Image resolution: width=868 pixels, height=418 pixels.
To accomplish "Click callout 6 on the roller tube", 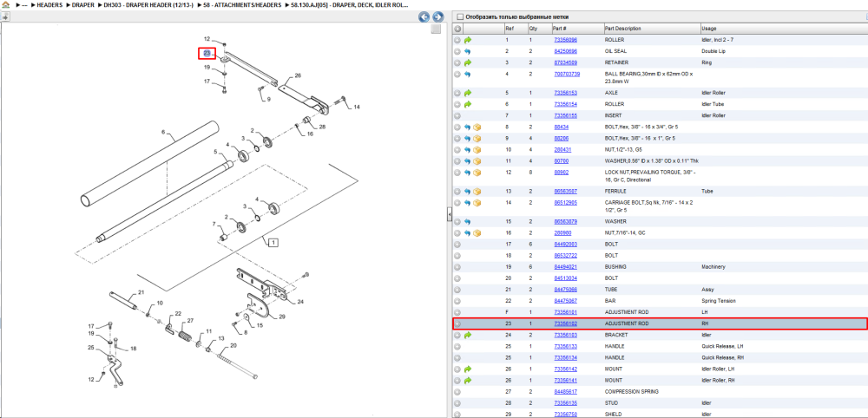I will click(163, 133).
